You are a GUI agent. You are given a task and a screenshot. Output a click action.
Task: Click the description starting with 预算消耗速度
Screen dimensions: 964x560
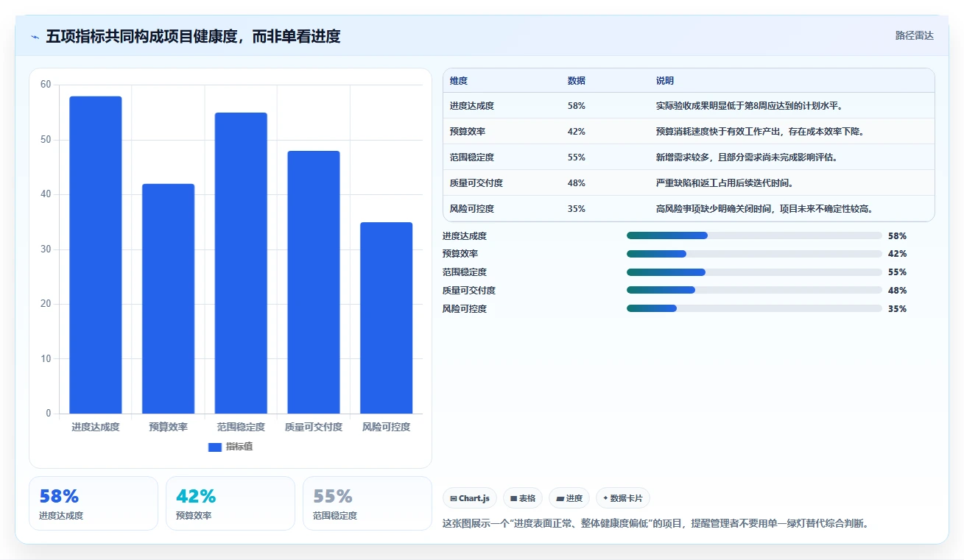coord(760,132)
